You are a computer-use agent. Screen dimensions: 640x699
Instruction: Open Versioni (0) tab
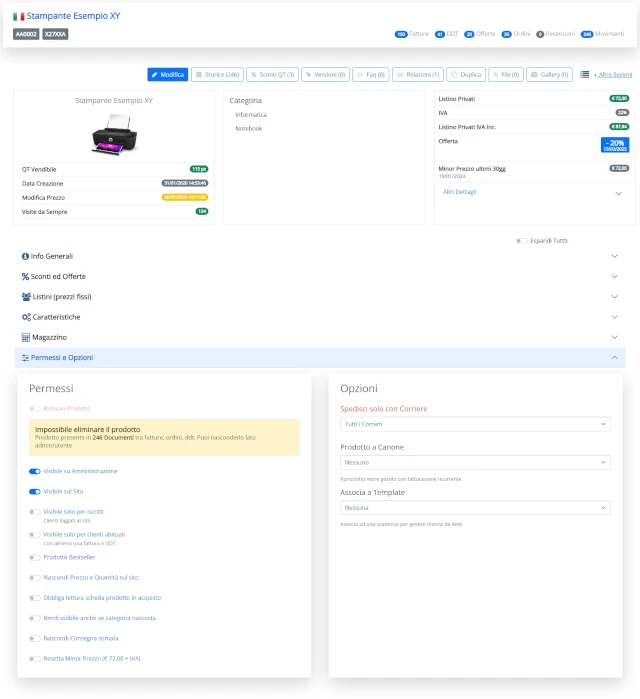[325, 74]
